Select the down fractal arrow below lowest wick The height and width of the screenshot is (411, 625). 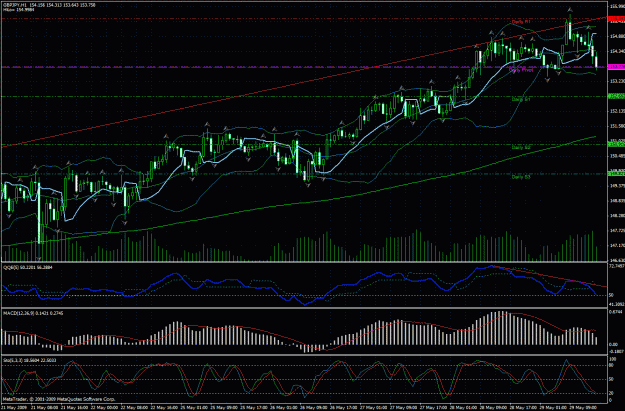39,259
